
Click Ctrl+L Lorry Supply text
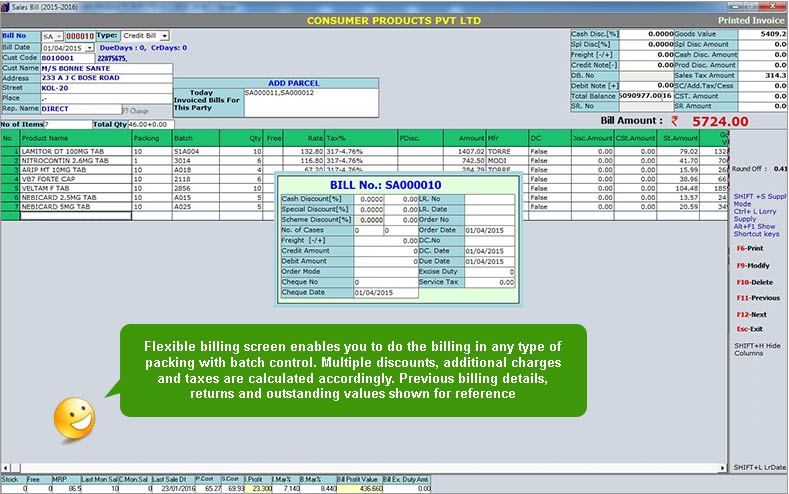pos(755,215)
